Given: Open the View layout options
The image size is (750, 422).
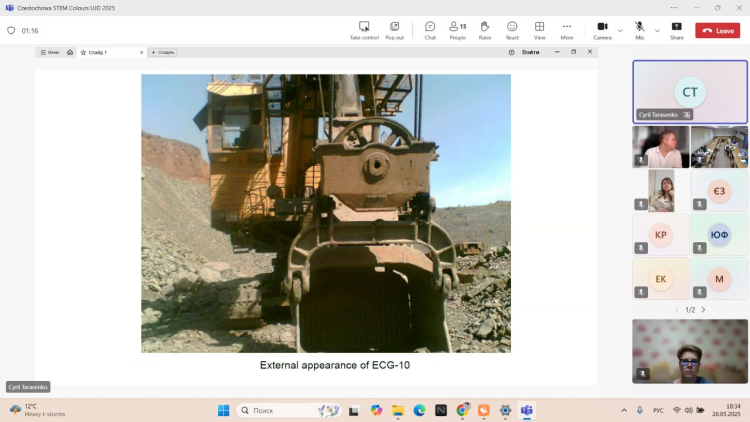Looking at the screenshot, I should pos(539,30).
